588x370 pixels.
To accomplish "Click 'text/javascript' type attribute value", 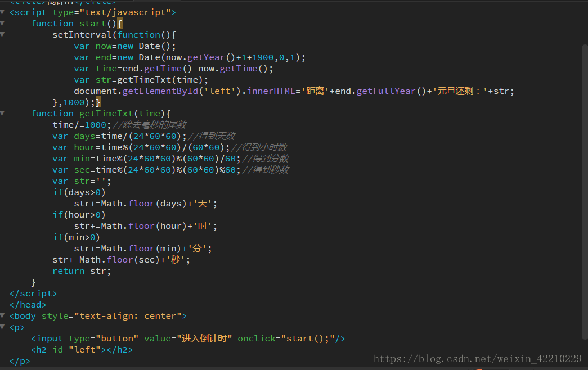I will 125,12.
